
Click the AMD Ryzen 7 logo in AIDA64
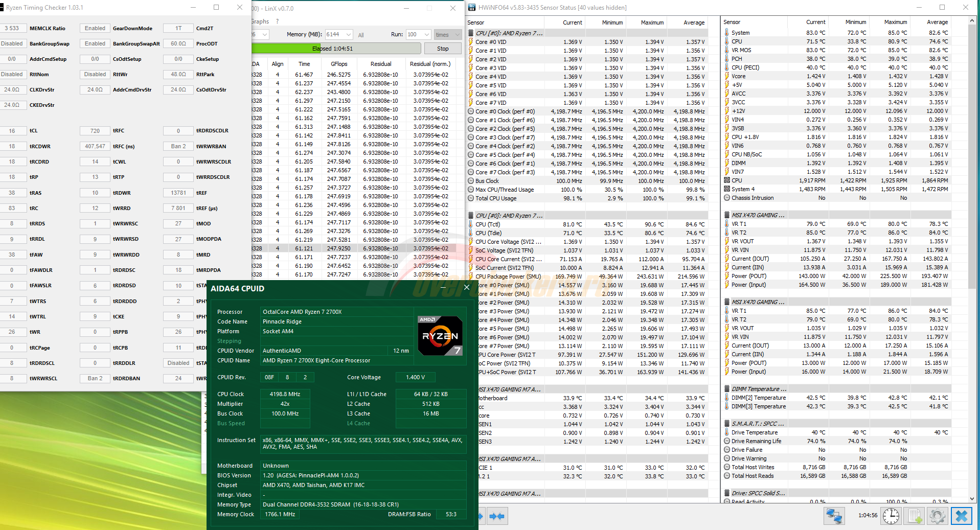point(440,336)
